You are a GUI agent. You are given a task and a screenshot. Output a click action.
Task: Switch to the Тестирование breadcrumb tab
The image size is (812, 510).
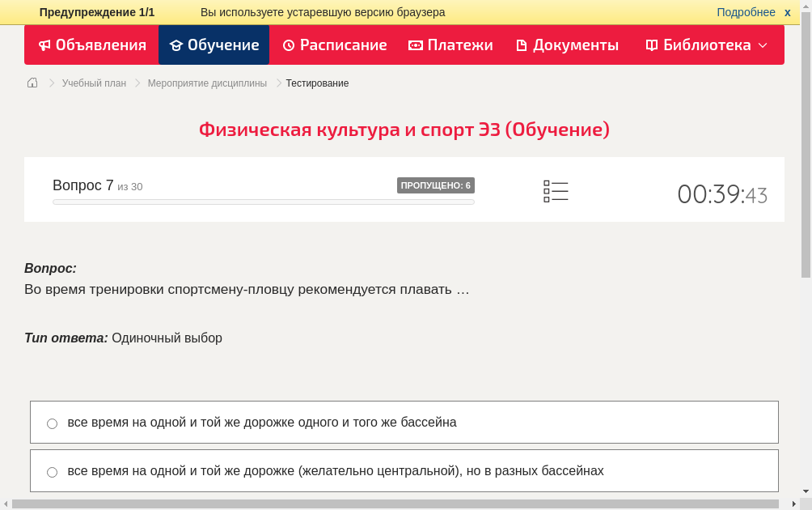coord(317,83)
